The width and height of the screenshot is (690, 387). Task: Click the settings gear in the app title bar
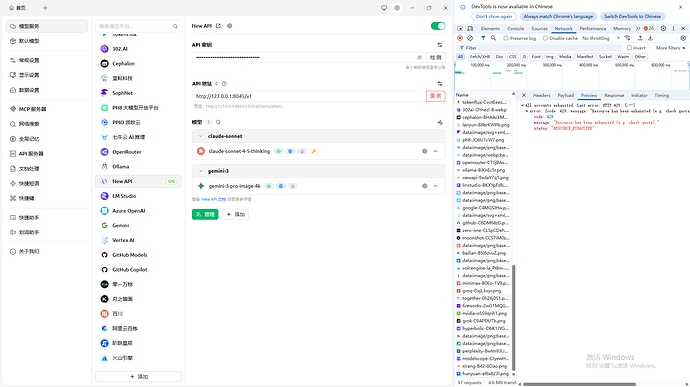click(x=397, y=7)
